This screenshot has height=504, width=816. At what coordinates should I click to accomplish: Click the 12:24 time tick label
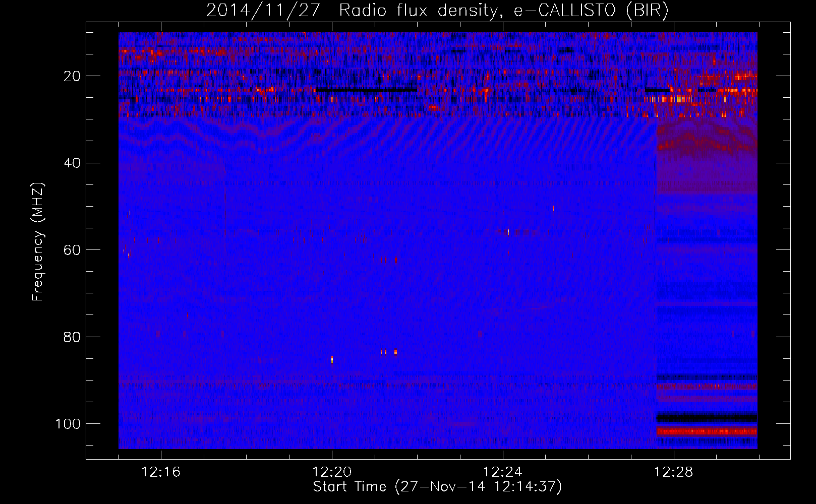503,472
